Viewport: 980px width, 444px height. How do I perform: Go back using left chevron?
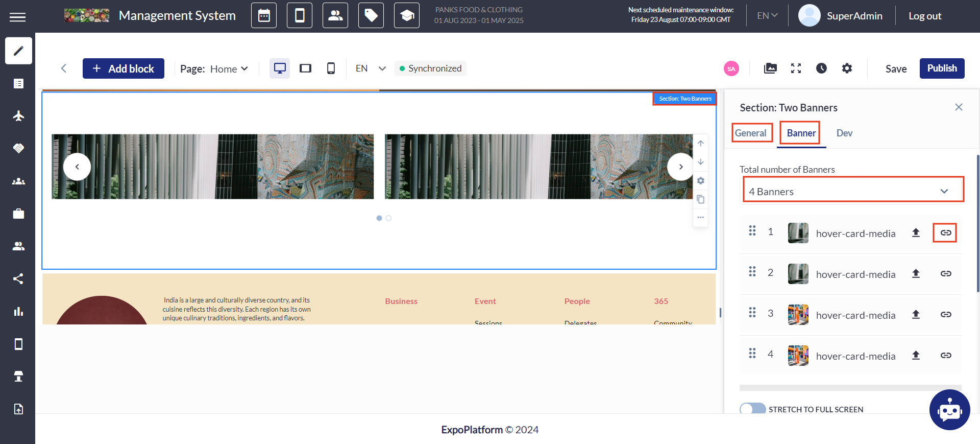coord(64,68)
